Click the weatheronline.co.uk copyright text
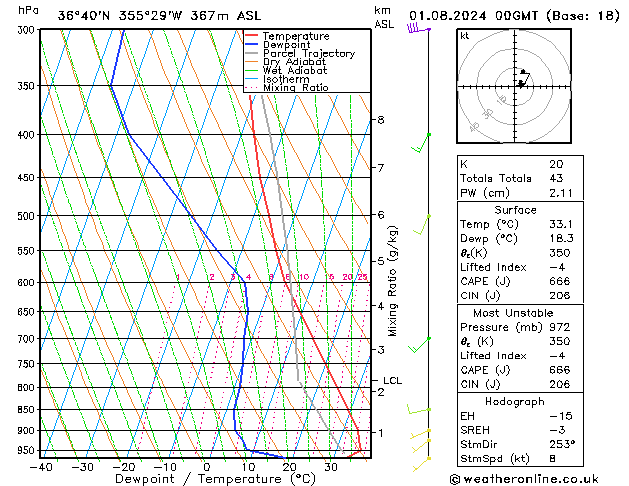Screen dimensions: 629x486 pos(524,479)
